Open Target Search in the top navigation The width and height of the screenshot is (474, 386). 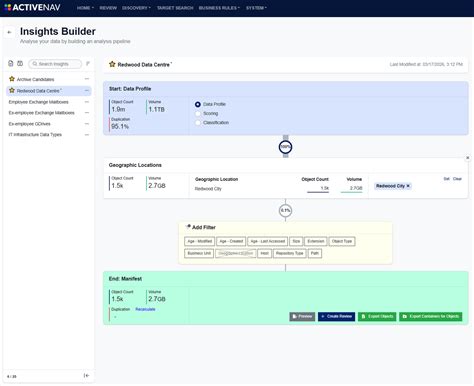click(x=175, y=8)
